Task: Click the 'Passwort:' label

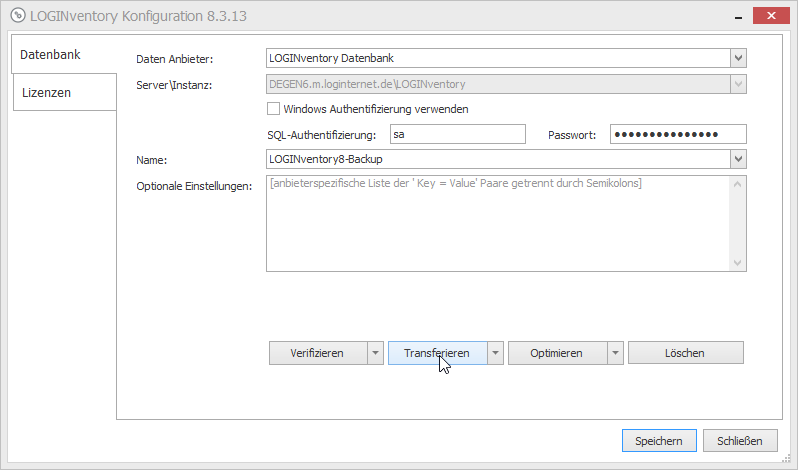Action: pyautogui.click(x=572, y=135)
